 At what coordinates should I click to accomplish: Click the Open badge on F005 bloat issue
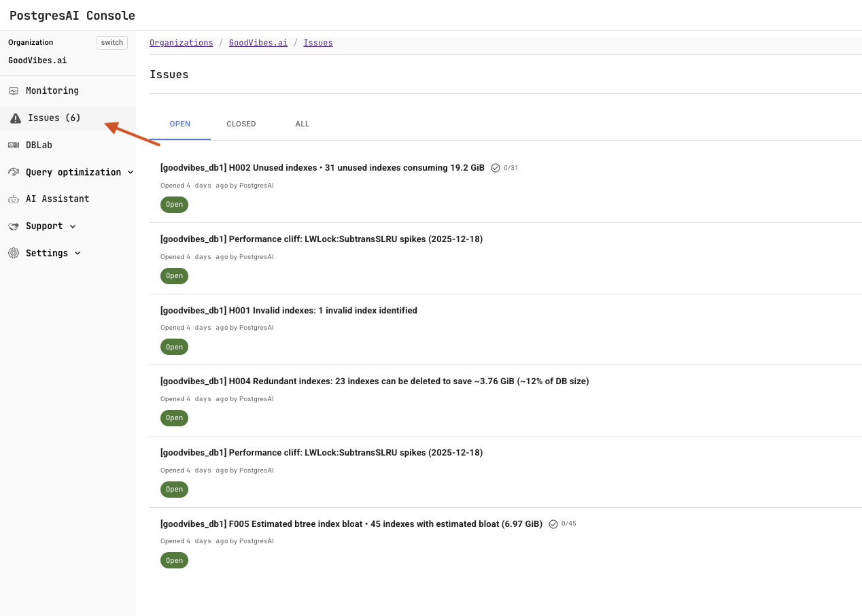[x=174, y=560]
